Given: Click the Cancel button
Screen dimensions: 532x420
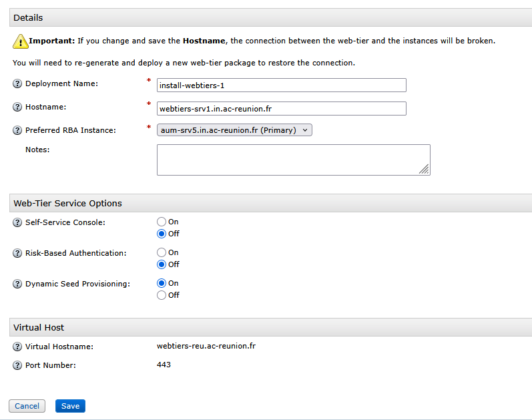Looking at the screenshot, I should pos(27,406).
